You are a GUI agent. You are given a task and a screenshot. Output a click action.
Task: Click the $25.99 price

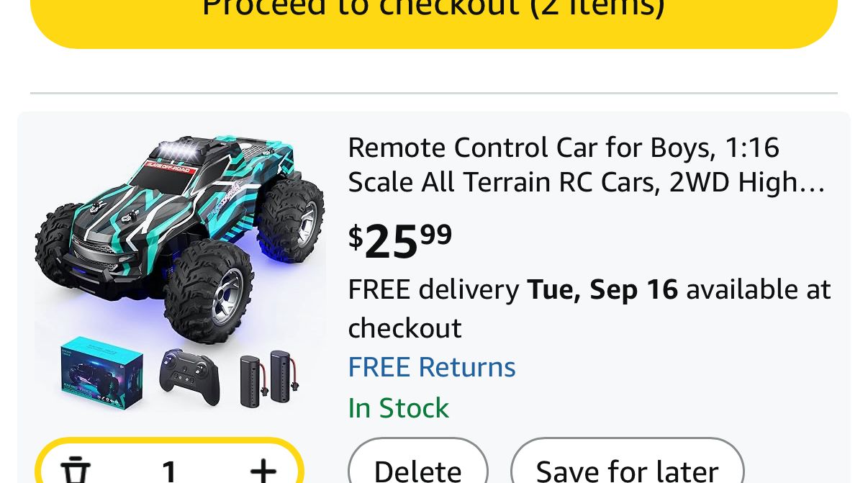click(400, 241)
